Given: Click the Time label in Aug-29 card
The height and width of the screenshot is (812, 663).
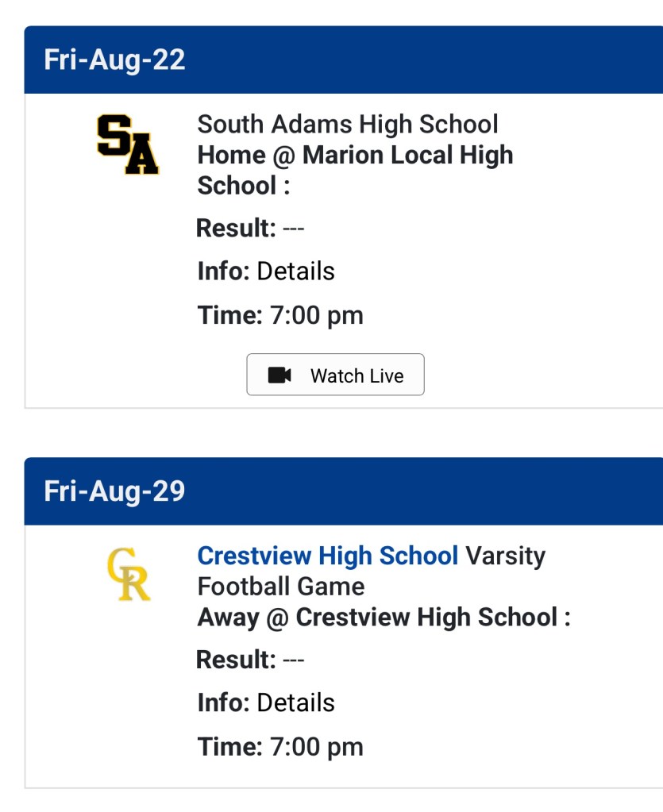Looking at the screenshot, I should pyautogui.click(x=229, y=747).
